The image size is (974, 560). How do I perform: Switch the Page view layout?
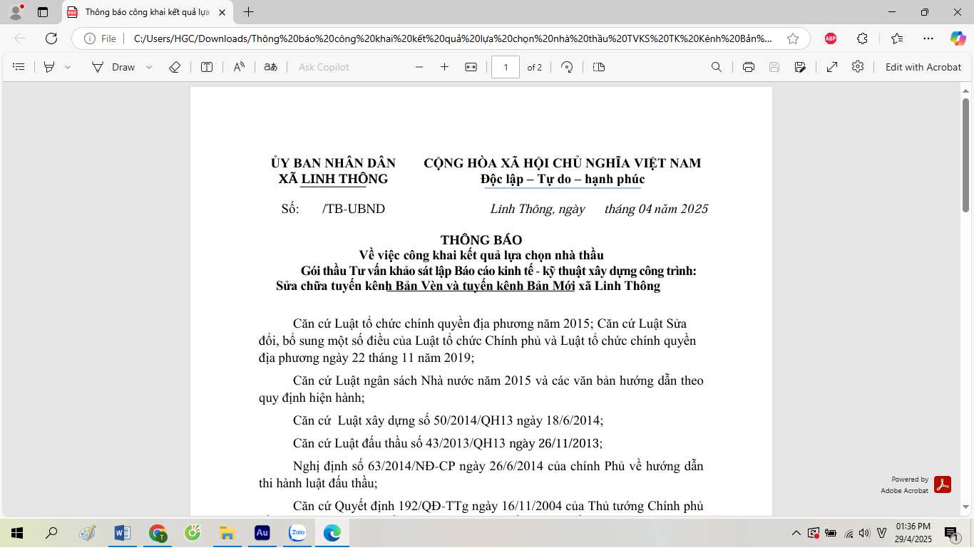tap(599, 67)
